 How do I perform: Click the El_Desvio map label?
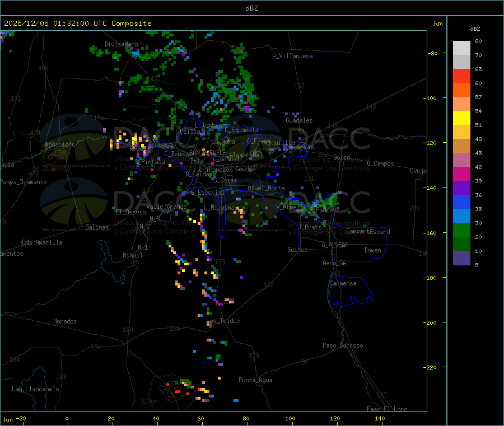pos(131,212)
